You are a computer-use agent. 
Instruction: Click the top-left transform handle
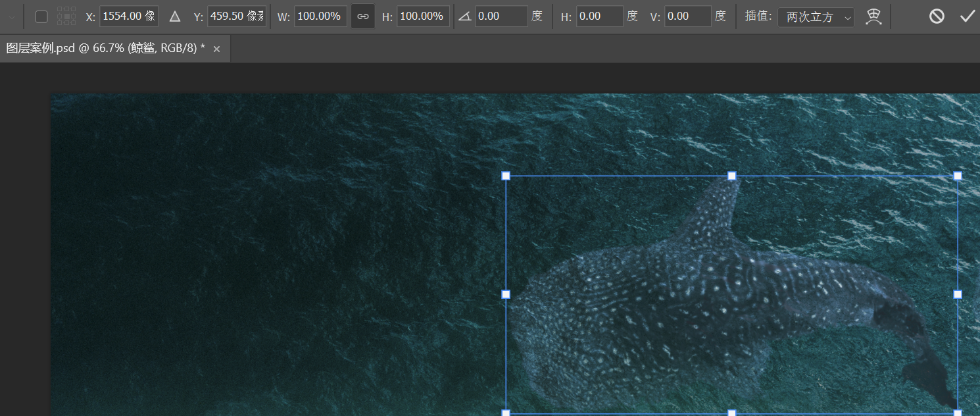(x=506, y=176)
